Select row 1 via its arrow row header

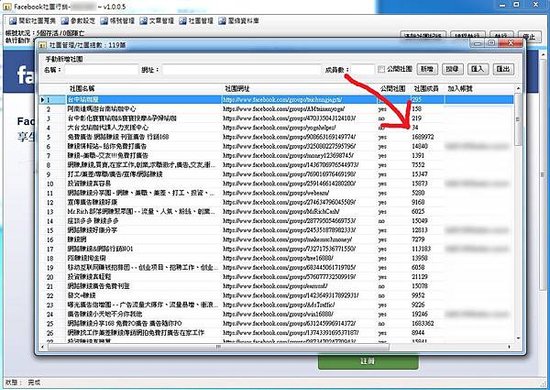coord(53,100)
